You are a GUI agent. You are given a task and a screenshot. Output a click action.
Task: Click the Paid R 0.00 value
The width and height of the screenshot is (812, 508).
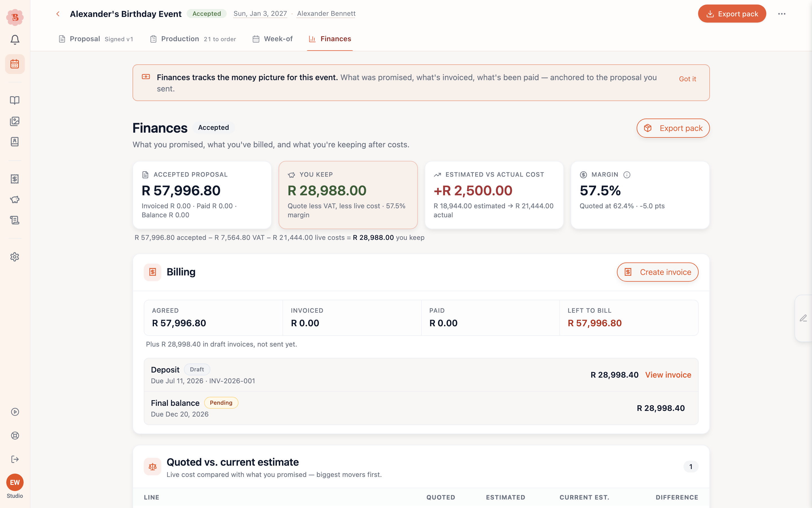point(443,323)
